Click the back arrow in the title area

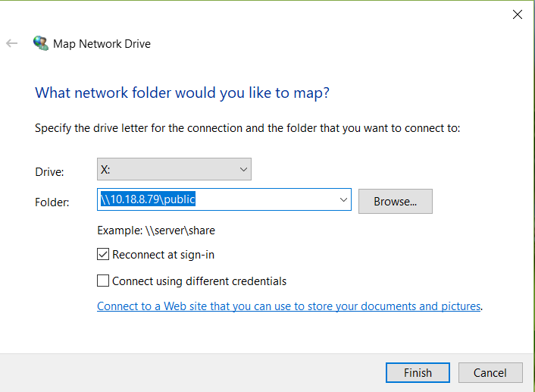click(11, 43)
